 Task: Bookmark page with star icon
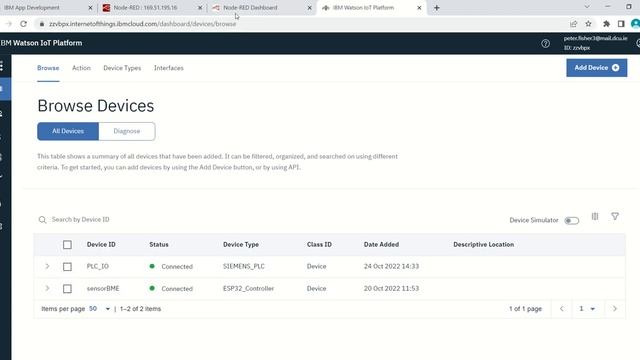point(588,24)
